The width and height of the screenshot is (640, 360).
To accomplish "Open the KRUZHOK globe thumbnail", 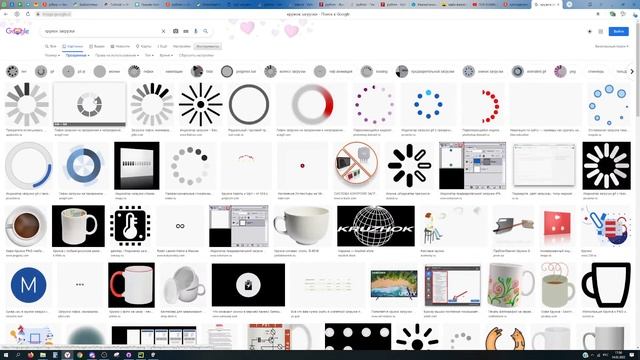I will tap(376, 226).
